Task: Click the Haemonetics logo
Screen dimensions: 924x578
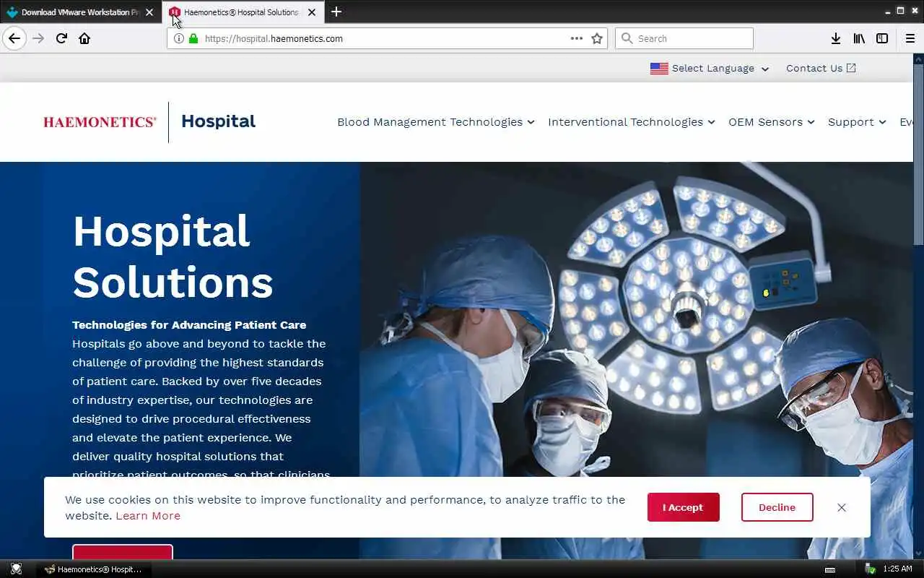Action: click(100, 122)
